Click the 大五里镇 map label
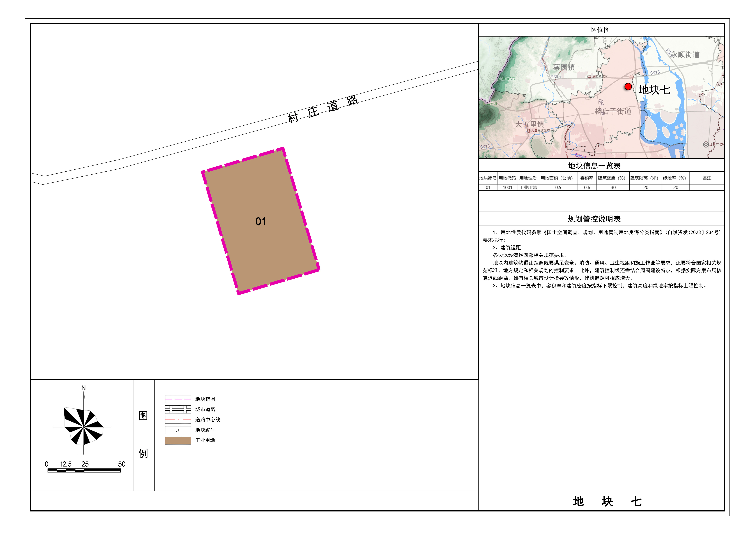This screenshot has height=534, width=756. pyautogui.click(x=529, y=124)
